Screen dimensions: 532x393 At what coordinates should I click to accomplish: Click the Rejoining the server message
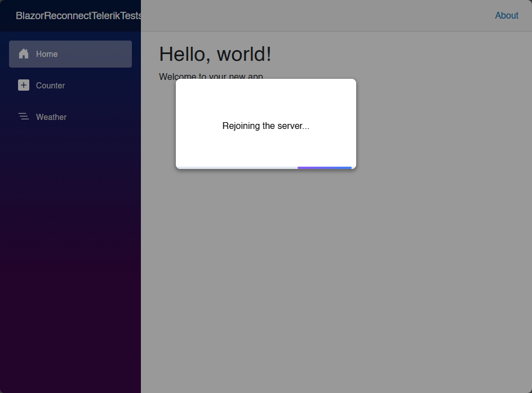click(x=265, y=126)
